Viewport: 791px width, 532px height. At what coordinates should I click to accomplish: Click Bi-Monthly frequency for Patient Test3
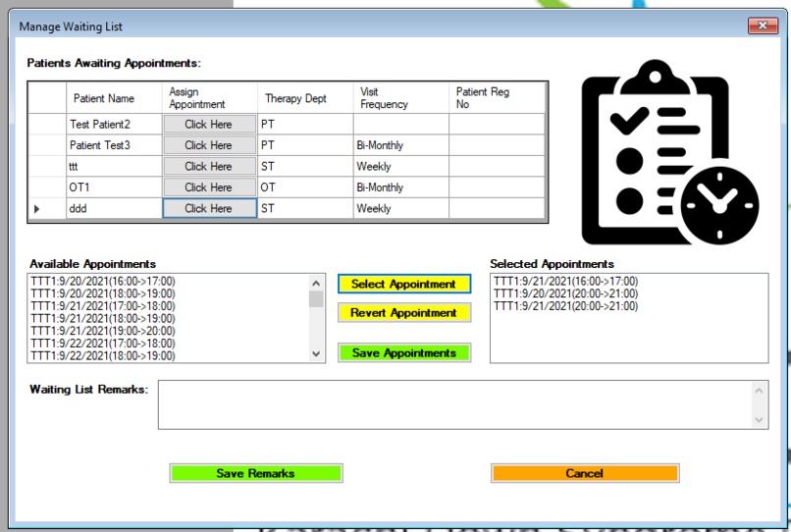401,145
